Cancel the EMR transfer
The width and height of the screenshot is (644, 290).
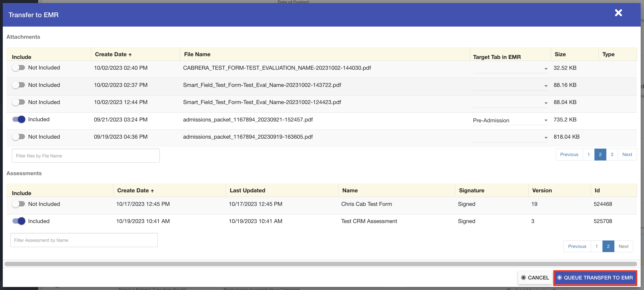[x=535, y=278]
